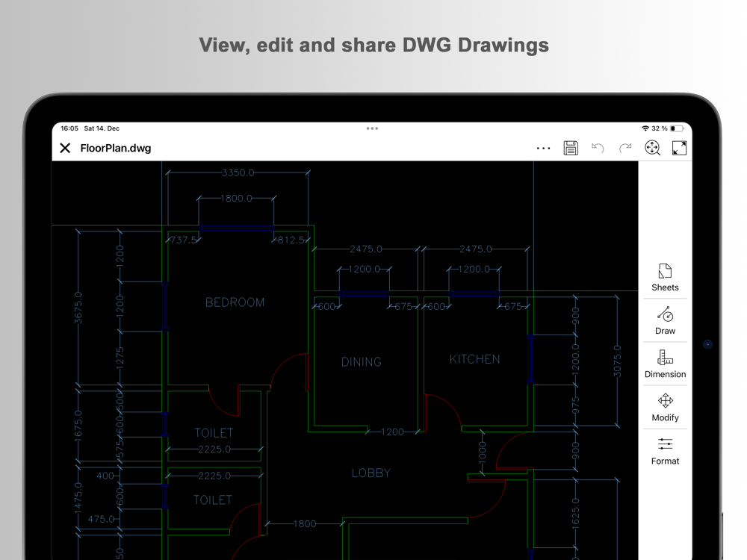Image resolution: width=747 pixels, height=560 pixels.
Task: Select the 812.5 dimension text
Action: click(x=291, y=240)
